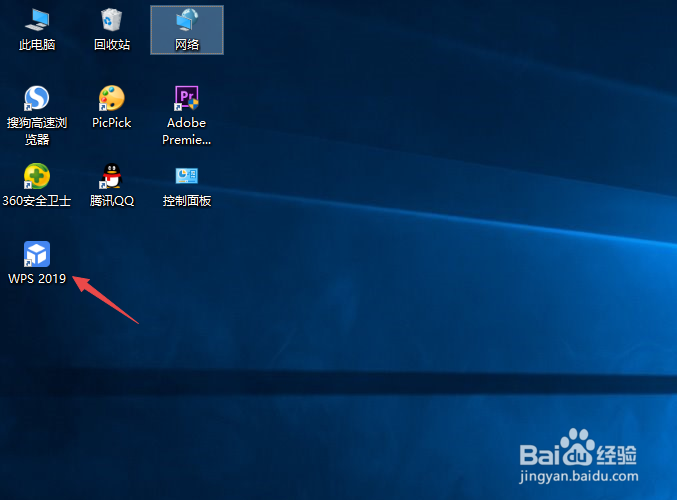Select the 此电脑 desktop icon
Viewport: 677px width, 500px height.
tap(37, 20)
